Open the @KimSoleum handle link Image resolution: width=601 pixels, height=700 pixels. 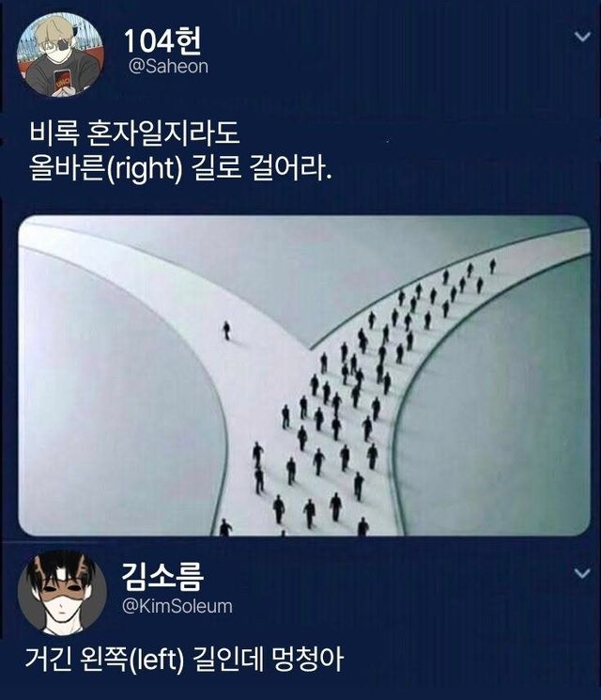pos(177,606)
